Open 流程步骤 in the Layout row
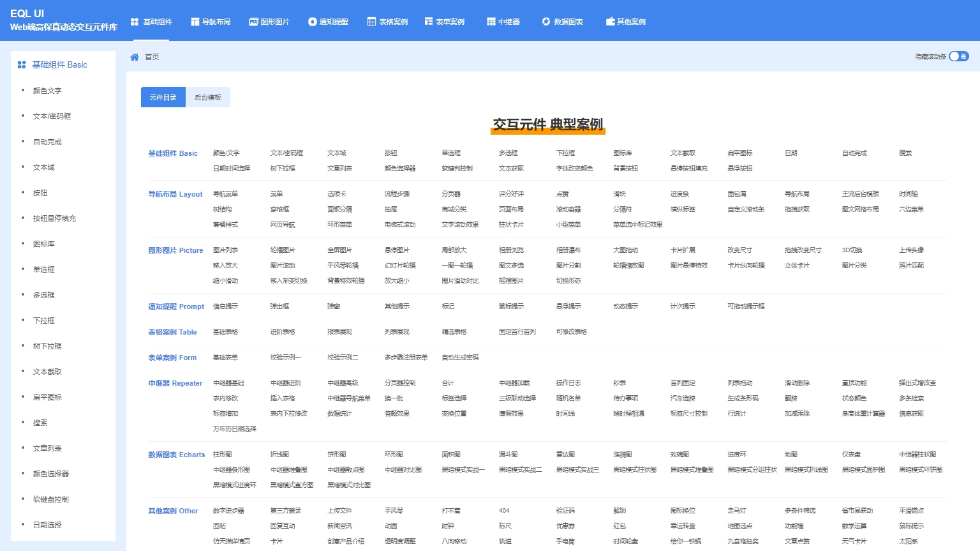 397,194
